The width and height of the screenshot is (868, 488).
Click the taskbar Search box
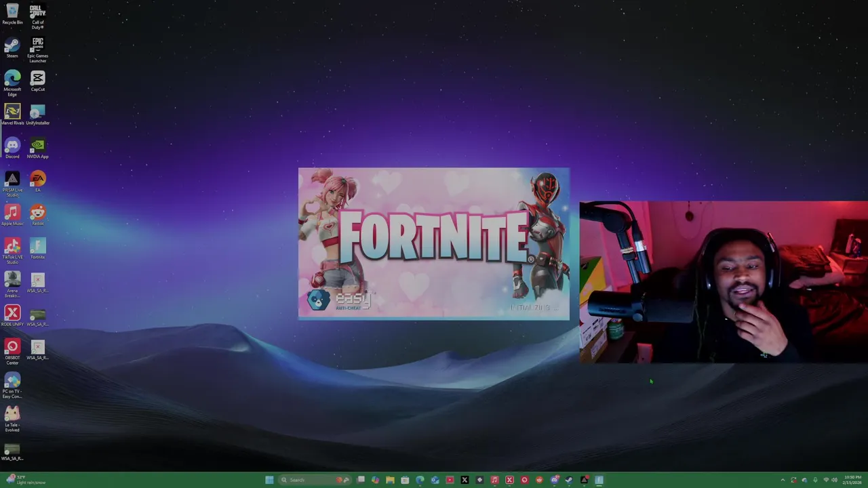click(x=315, y=480)
